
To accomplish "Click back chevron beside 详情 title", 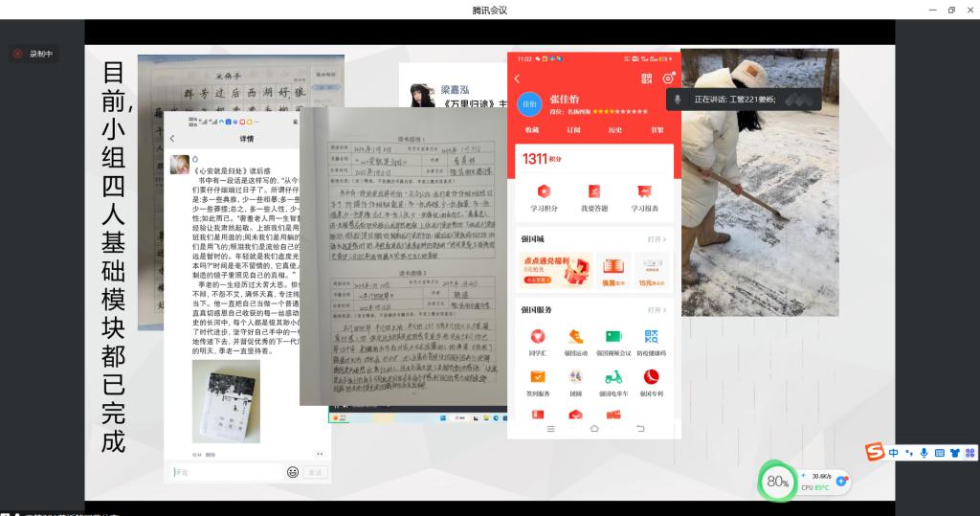I will (x=172, y=139).
